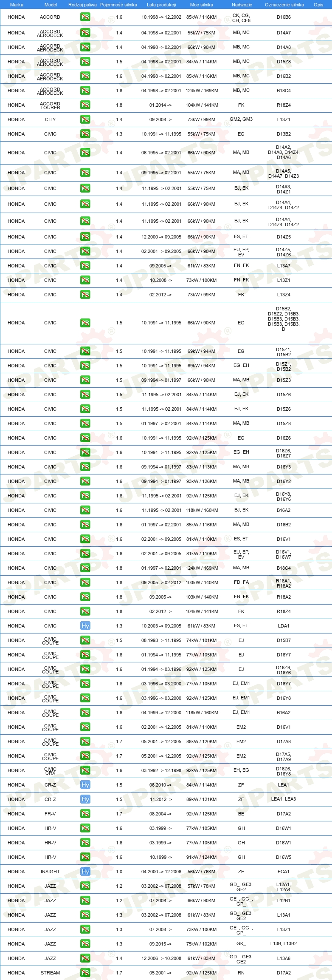
Task: Click the petrol icon for Jazz L13A1
Action: click(85, 915)
